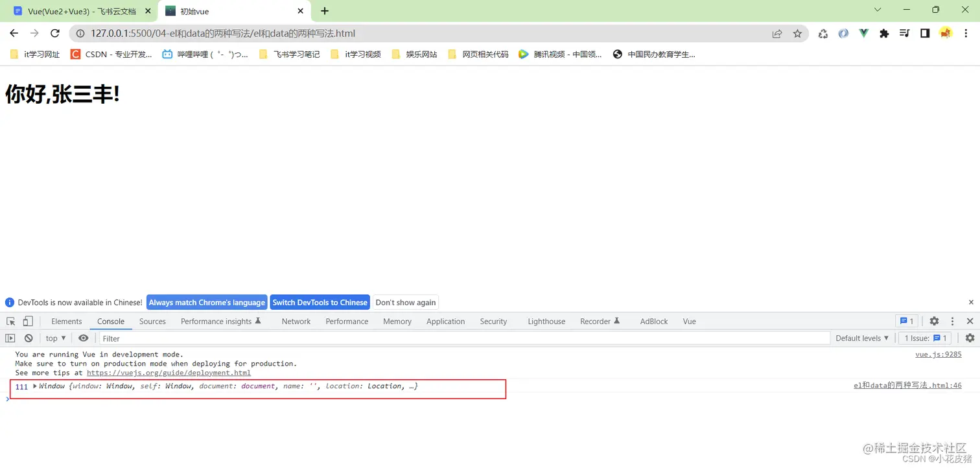
Task: Open a new browser tab
Action: coord(325,11)
